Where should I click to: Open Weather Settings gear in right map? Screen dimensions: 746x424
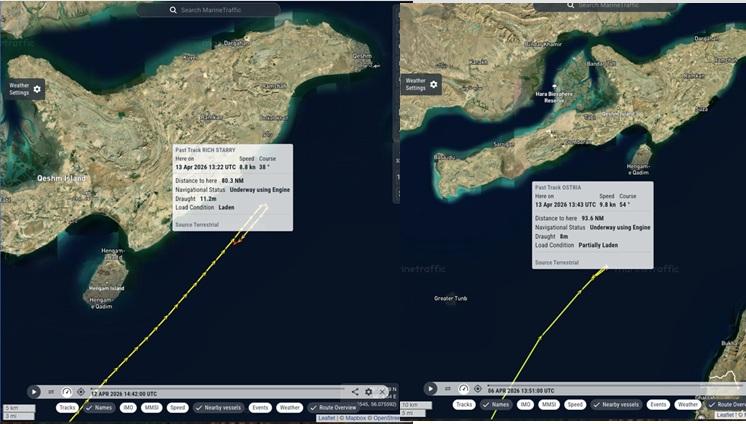[x=433, y=84]
